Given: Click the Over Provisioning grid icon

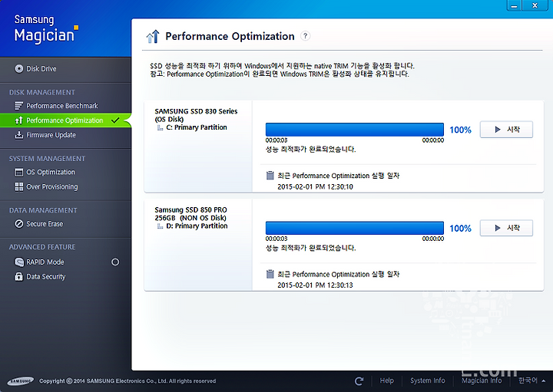Looking at the screenshot, I should 18,186.
